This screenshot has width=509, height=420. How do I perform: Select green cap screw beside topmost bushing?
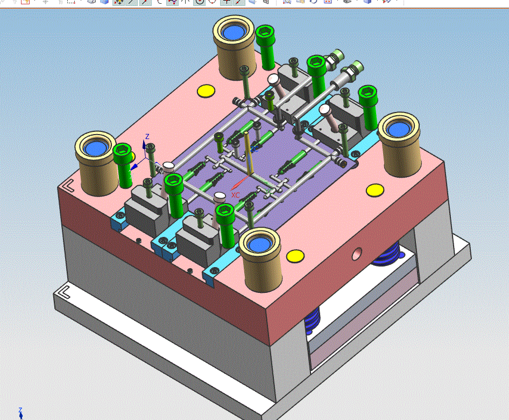pyautogui.click(x=266, y=47)
